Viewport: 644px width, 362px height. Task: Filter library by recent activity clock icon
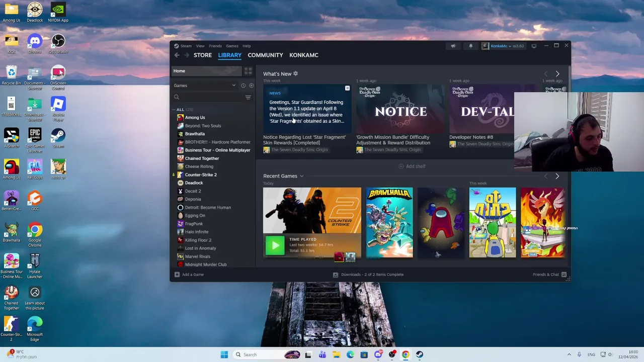pos(243,85)
